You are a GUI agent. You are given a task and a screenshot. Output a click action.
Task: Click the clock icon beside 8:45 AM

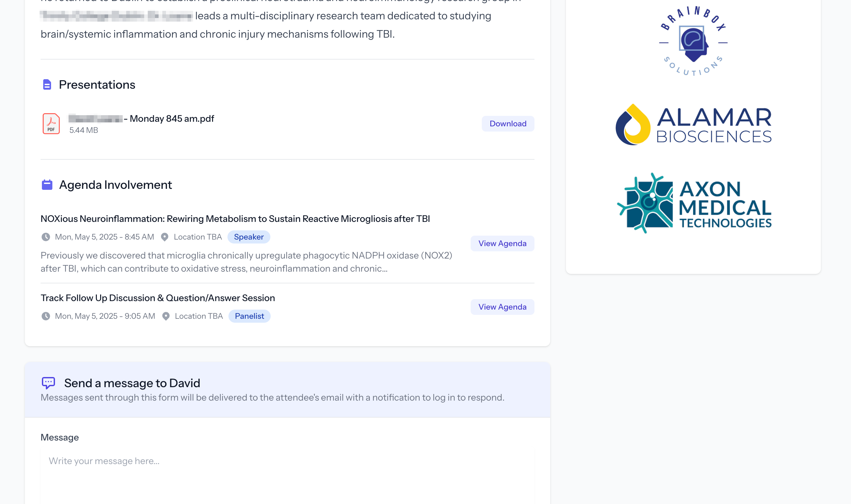click(45, 237)
